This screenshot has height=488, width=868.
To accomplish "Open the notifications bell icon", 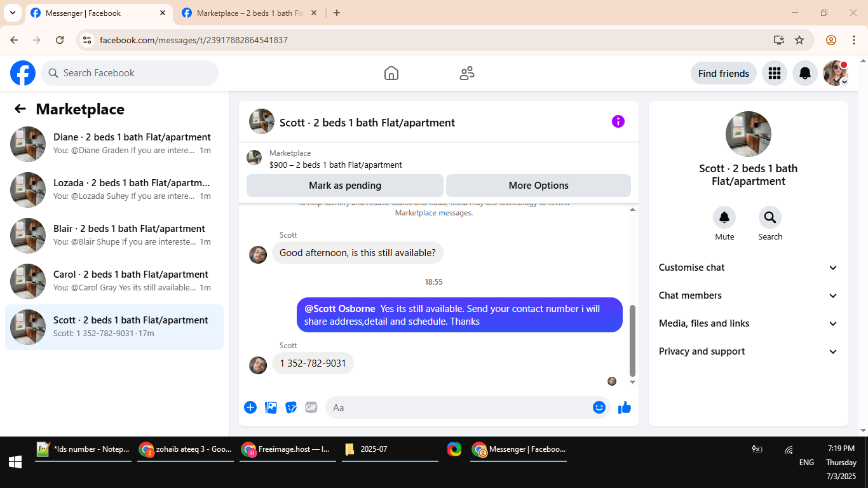I will [805, 73].
